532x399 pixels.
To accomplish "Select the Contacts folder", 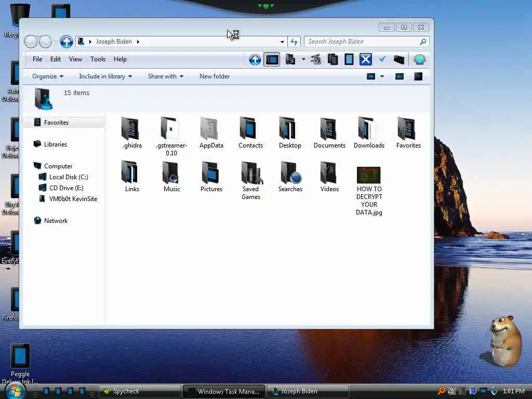I will (250, 132).
